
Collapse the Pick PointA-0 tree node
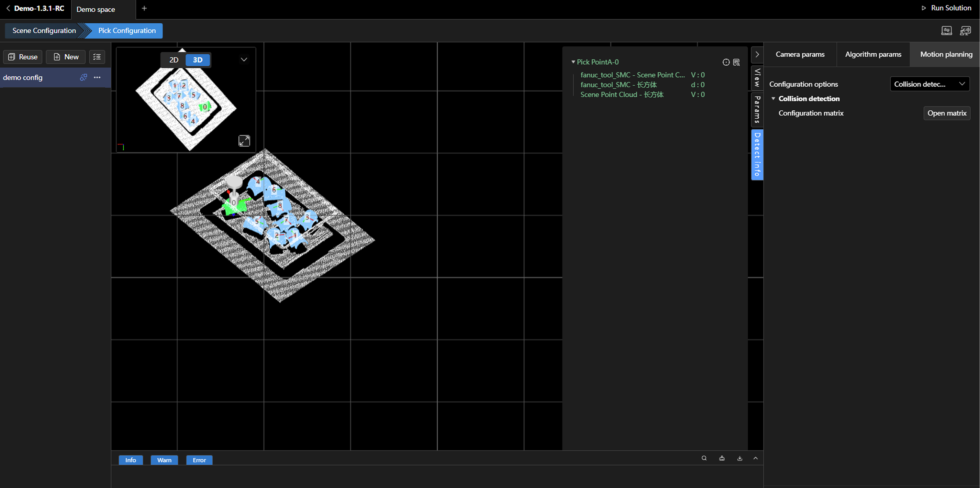pos(573,62)
